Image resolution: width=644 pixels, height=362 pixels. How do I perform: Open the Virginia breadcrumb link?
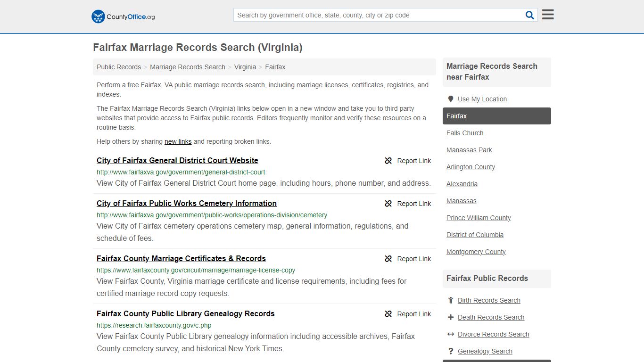[x=245, y=67]
